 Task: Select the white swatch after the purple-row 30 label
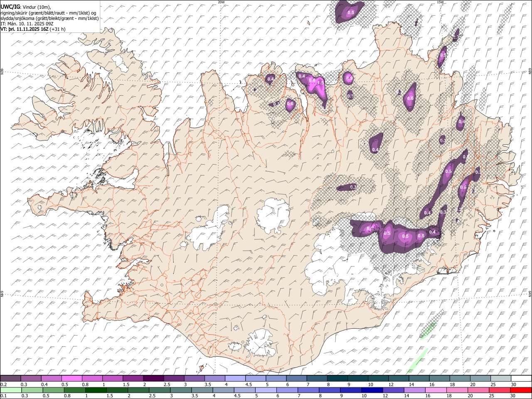point(521,378)
